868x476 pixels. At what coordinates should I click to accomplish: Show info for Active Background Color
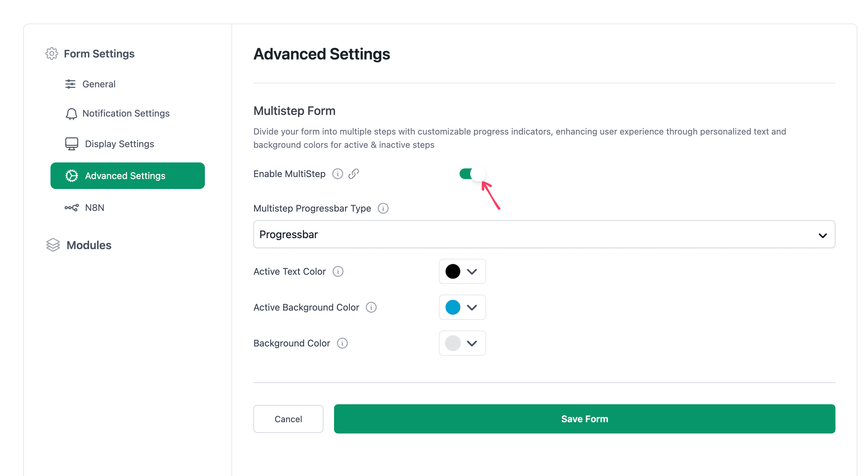tap(371, 308)
